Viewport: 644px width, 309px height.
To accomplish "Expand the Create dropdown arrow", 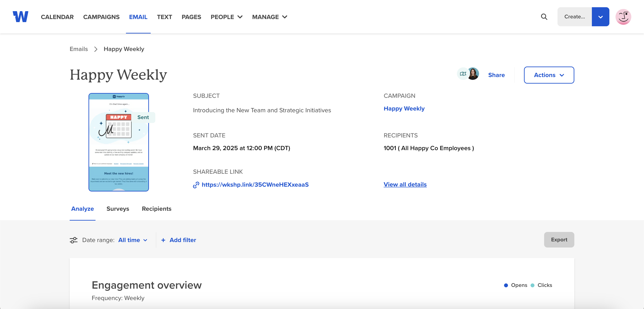I will pyautogui.click(x=600, y=17).
